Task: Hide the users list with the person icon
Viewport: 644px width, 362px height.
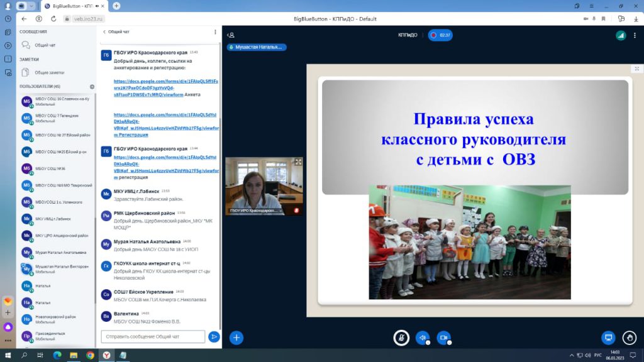Action: (x=231, y=35)
